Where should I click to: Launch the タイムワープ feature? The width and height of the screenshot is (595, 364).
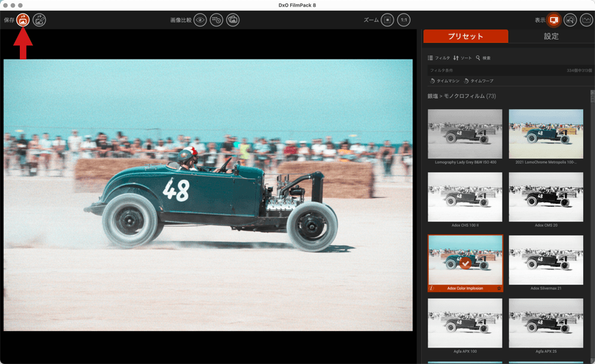coord(479,81)
